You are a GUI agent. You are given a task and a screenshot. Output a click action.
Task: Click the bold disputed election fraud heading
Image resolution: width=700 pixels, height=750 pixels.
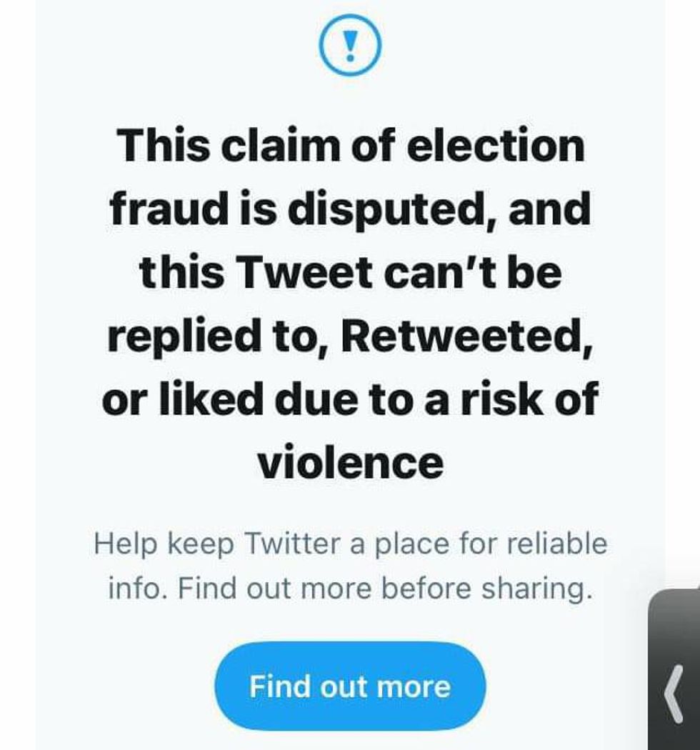pyautogui.click(x=350, y=304)
